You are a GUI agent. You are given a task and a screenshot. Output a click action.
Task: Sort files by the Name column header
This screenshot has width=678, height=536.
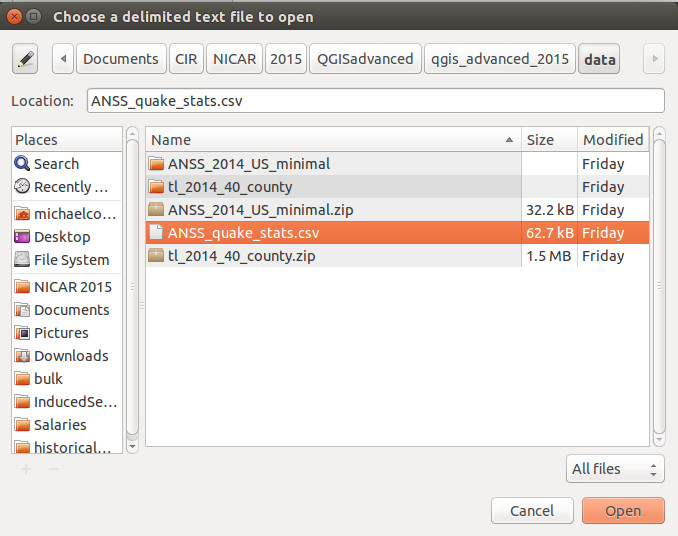point(333,140)
